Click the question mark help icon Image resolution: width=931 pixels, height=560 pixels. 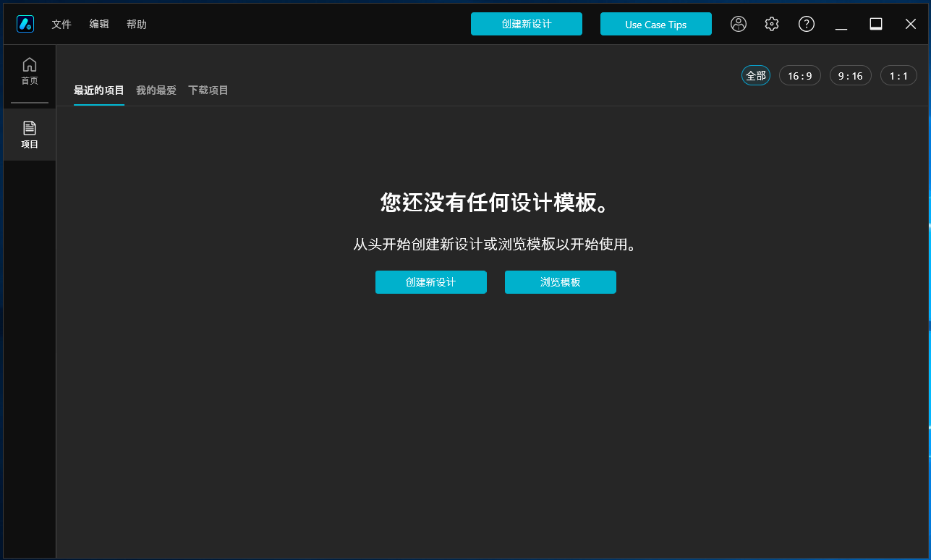pos(807,24)
